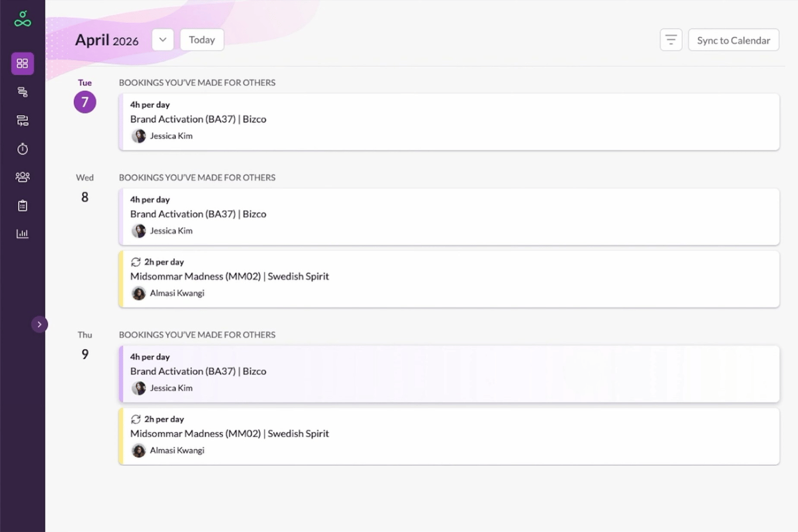Open Wednesday's Midsommar Madness (MM02) booking
The width and height of the screenshot is (798, 532).
coord(449,279)
